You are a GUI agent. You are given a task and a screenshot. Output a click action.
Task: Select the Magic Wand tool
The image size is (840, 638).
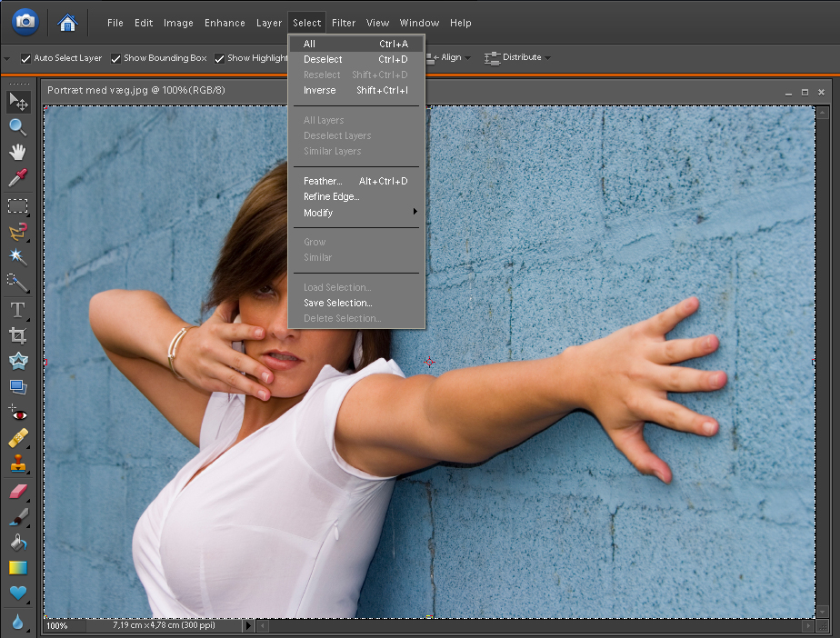click(17, 257)
